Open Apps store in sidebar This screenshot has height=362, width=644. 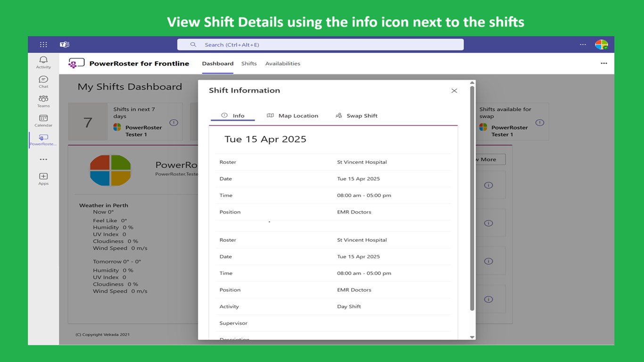tap(43, 179)
